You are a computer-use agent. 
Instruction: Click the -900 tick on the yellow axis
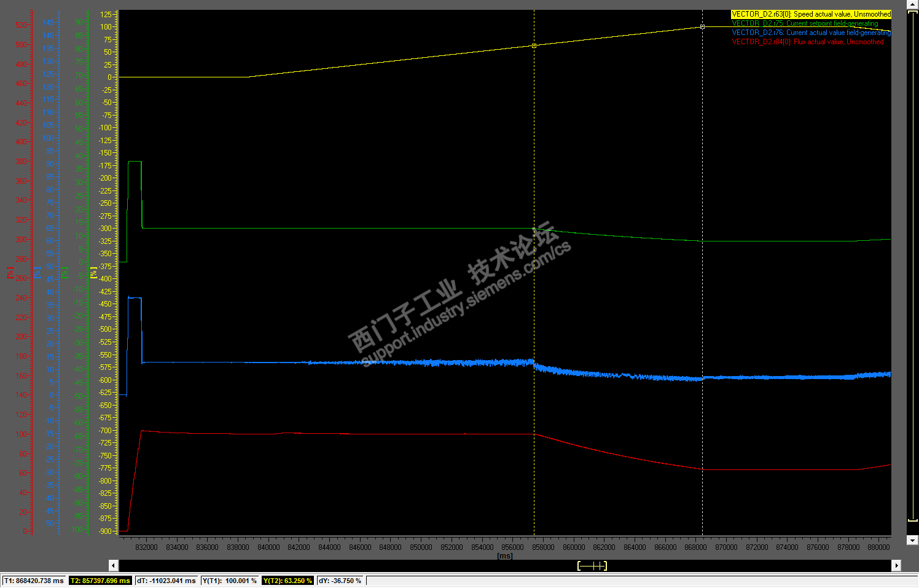pos(105,531)
